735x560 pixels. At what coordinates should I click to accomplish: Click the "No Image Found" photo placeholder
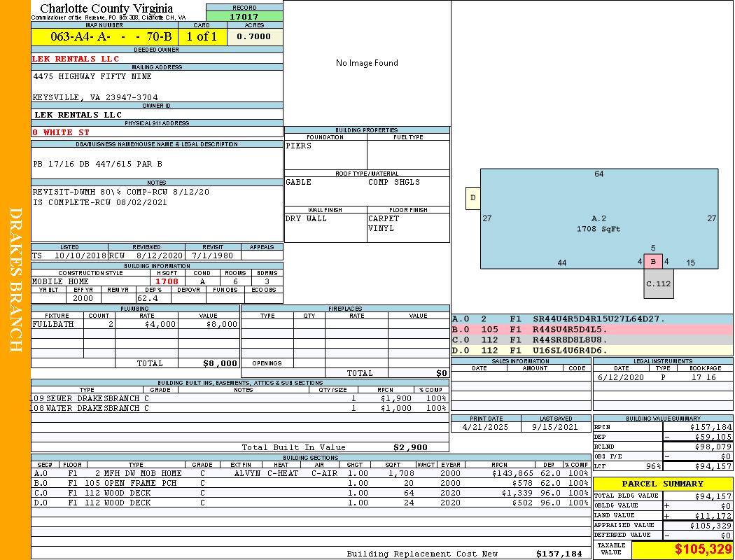(x=367, y=63)
